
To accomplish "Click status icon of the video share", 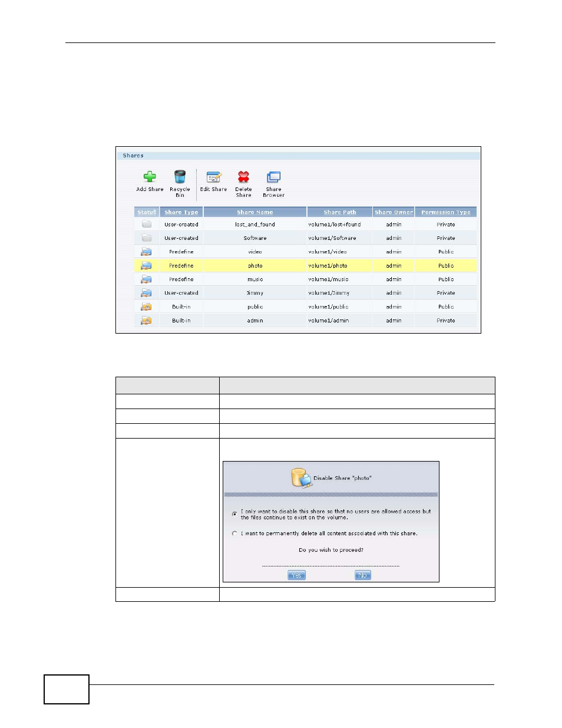I will click(x=147, y=252).
